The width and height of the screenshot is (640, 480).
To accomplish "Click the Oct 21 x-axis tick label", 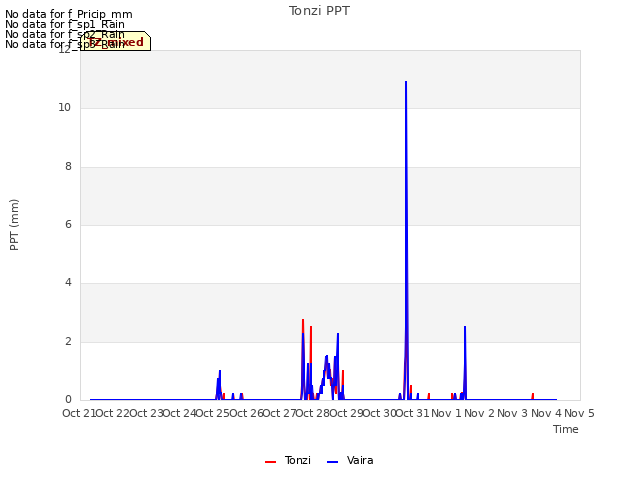I will click(x=79, y=413).
